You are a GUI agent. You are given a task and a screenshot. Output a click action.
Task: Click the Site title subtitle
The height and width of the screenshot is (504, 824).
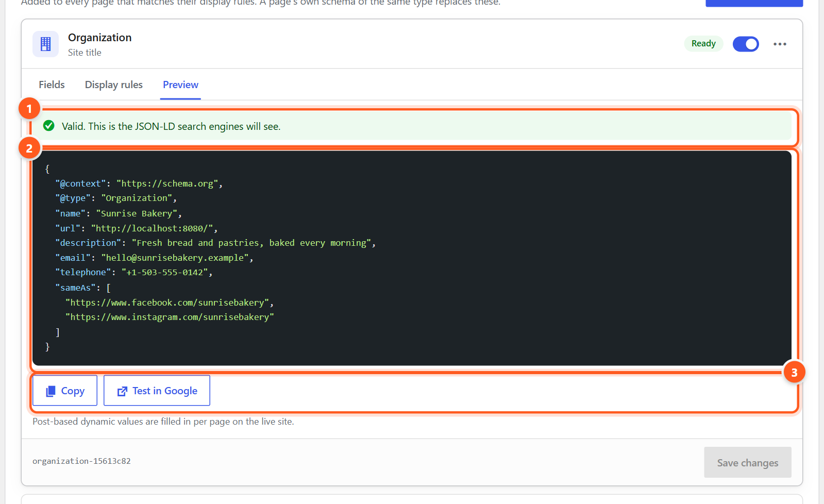[85, 53]
